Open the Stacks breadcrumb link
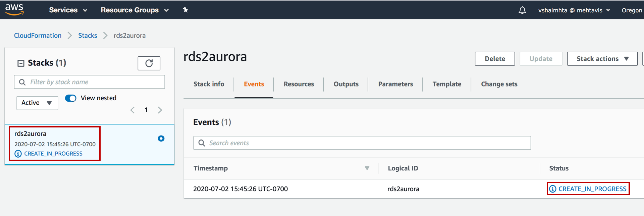 pyautogui.click(x=88, y=36)
